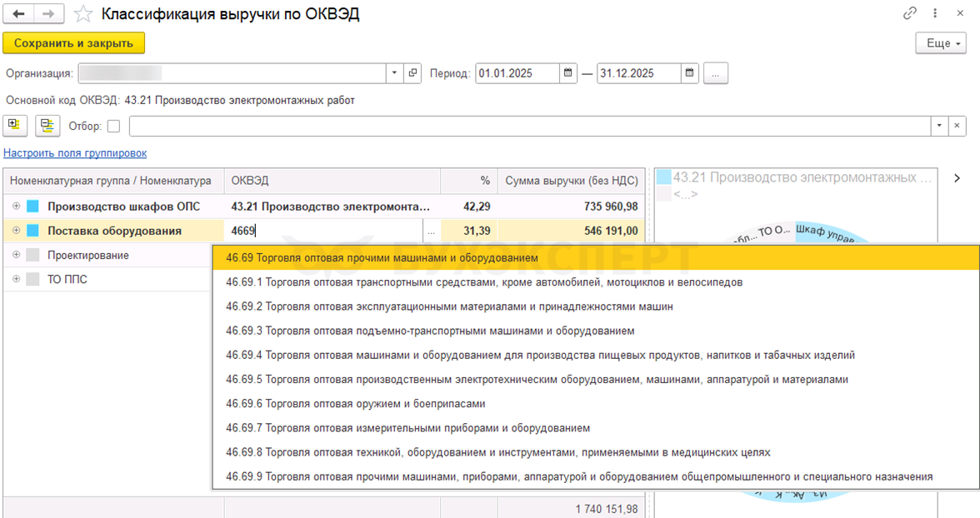Viewport: 980px width, 518px height.
Task: Enable the Отбор checkbox
Action: click(x=113, y=127)
